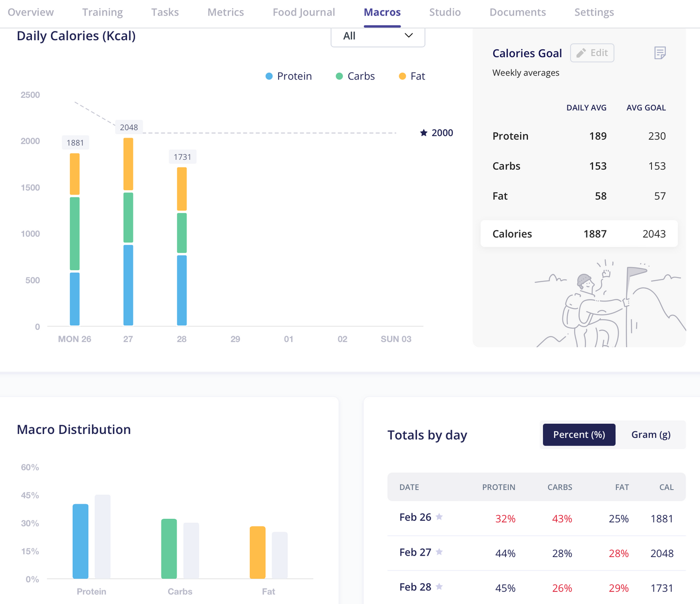Click the pencil icon in Edit button
Screen dimensions: 700x604
point(581,53)
